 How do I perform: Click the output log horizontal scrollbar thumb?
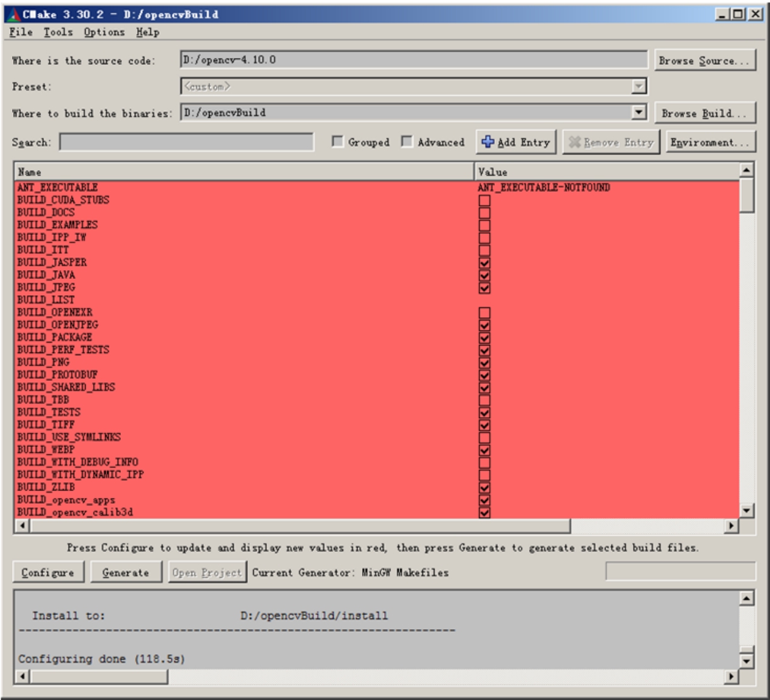(x=99, y=677)
